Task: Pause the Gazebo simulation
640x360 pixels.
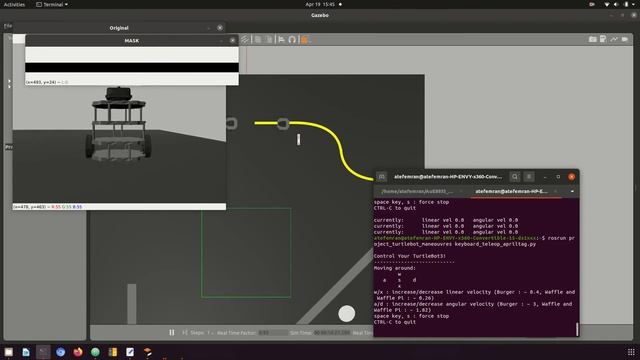Action: [x=172, y=333]
